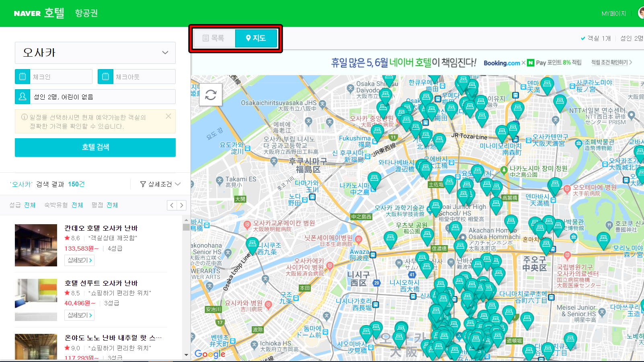Expand the 상세조건 filter options
The width and height of the screenshot is (644, 362).
tap(160, 184)
